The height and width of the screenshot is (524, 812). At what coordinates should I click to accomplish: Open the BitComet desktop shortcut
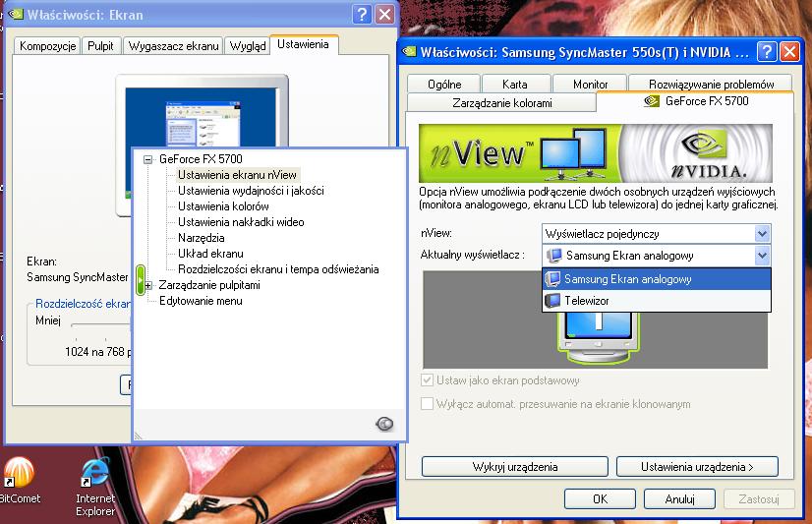coord(18,473)
